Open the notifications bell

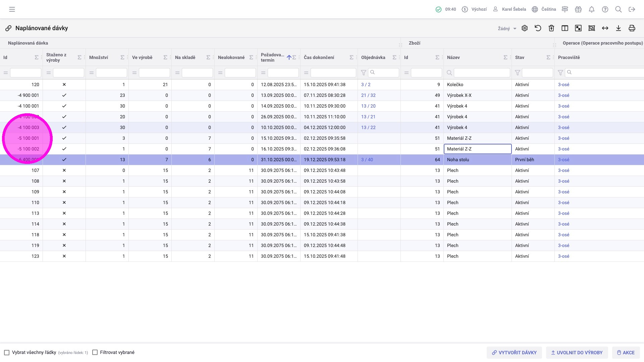click(x=592, y=9)
